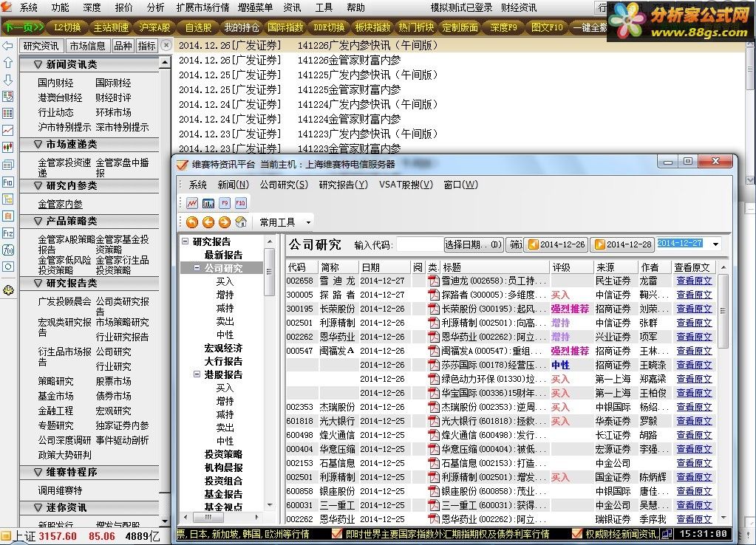Collapse the 市场速递类 section
Viewport: 756px width, 545px height.
[38, 144]
